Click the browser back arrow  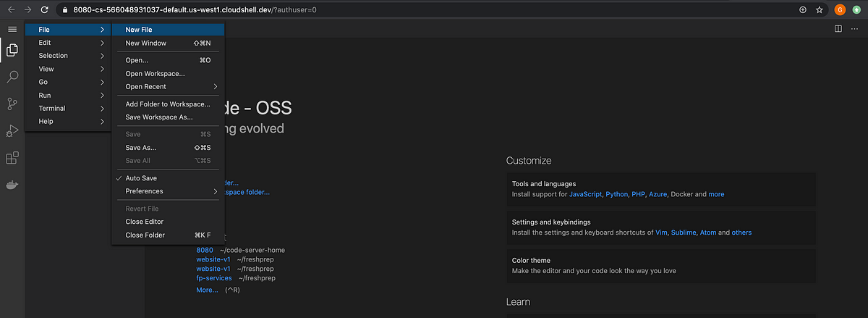pos(11,10)
